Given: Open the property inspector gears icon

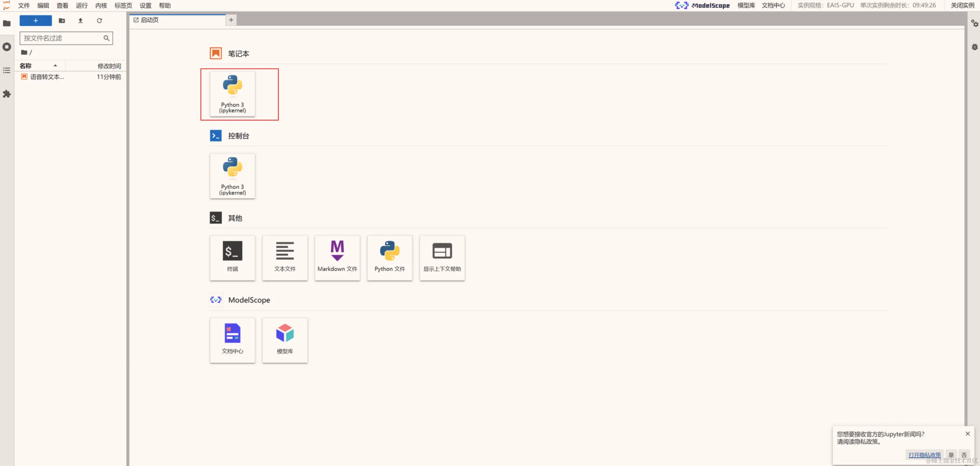Looking at the screenshot, I should pyautogui.click(x=974, y=24).
